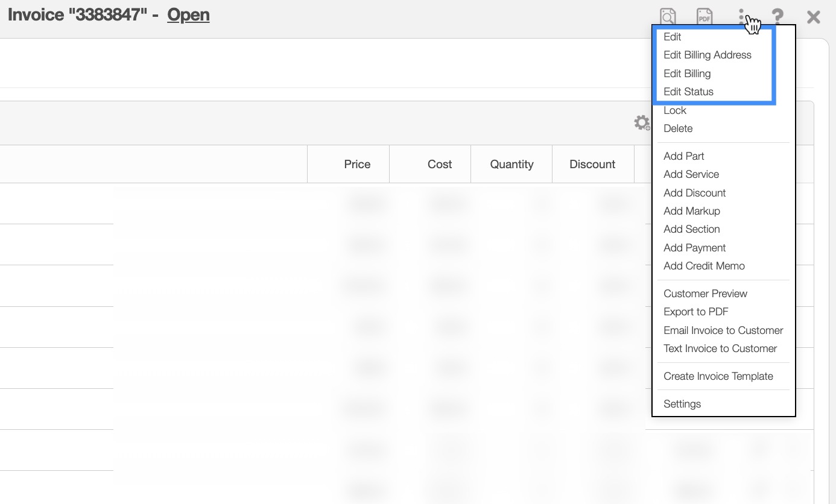Choose Email Invoice to Customer

click(x=723, y=330)
